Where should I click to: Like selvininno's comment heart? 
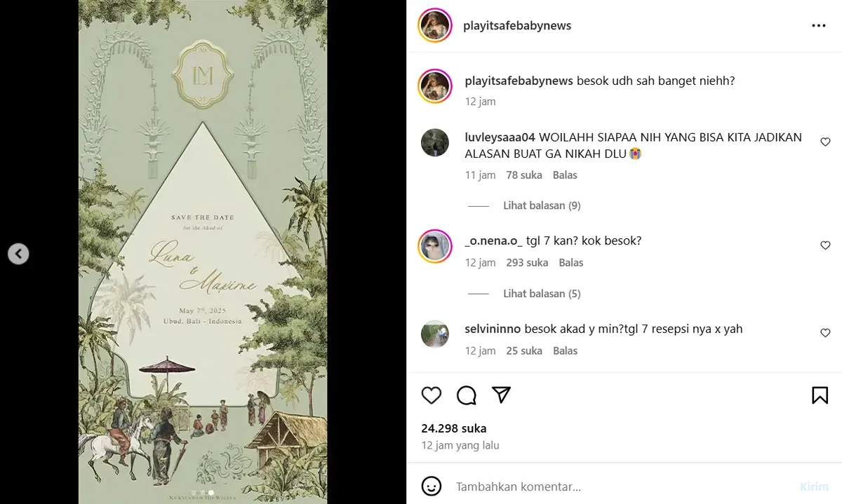click(825, 333)
